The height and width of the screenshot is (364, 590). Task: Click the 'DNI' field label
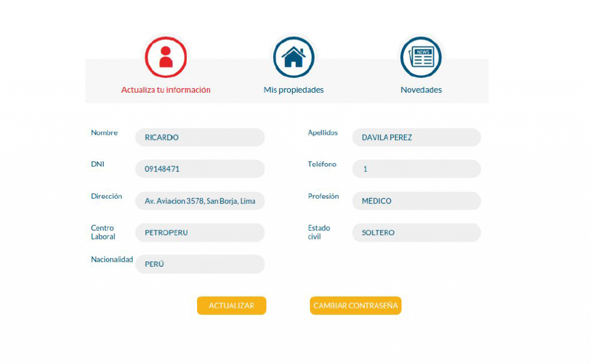pos(97,164)
